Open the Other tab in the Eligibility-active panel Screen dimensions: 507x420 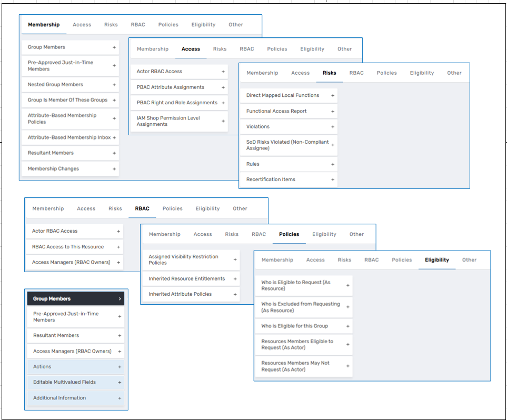[x=469, y=260]
